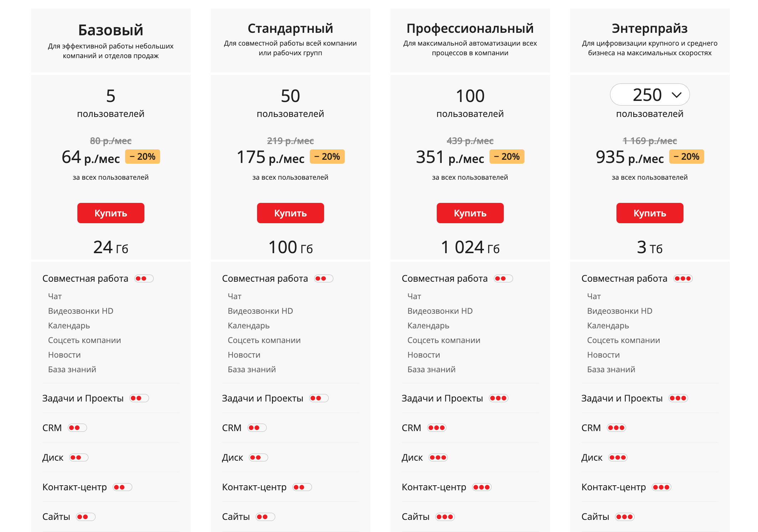Click the dots beside Стандартный Задачи и Проекты

(x=319, y=398)
